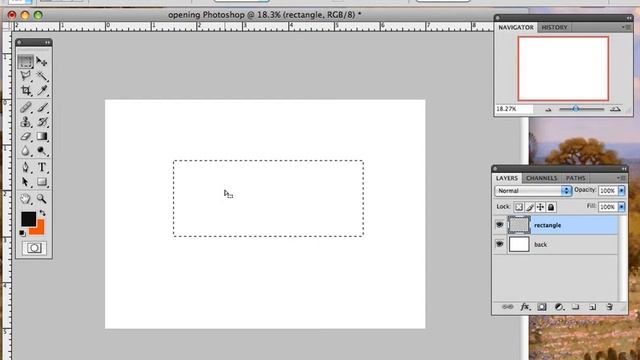This screenshot has width=640, height=360.
Task: Toggle lock image pixels
Action: click(x=530, y=207)
